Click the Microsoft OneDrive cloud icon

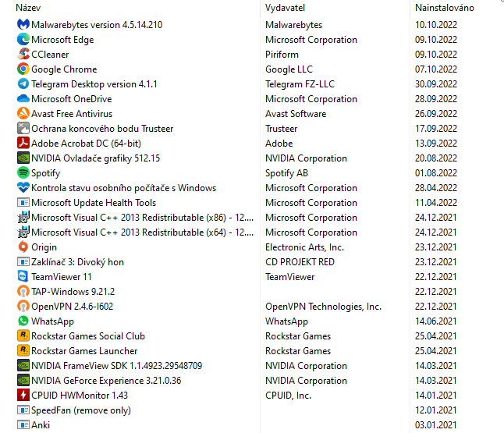point(23,98)
